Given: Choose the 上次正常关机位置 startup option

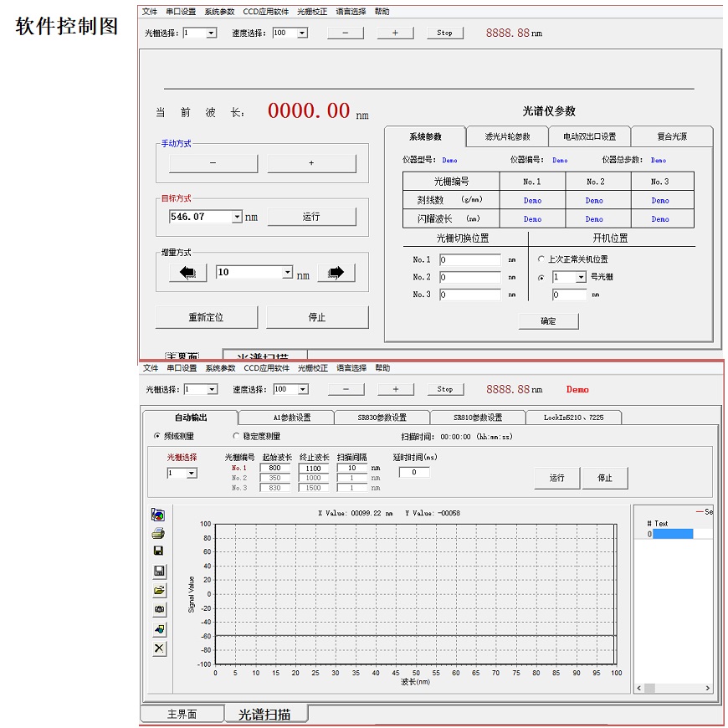Looking at the screenshot, I should click(x=541, y=259).
